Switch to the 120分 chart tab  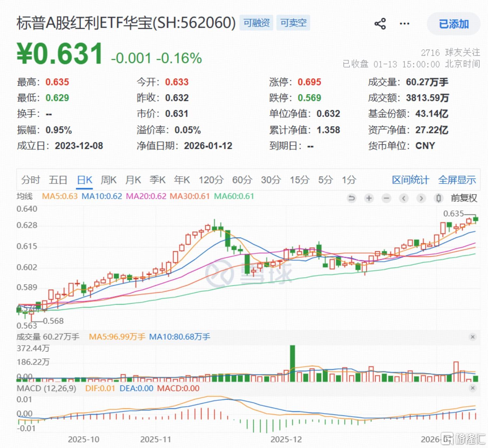point(211,180)
